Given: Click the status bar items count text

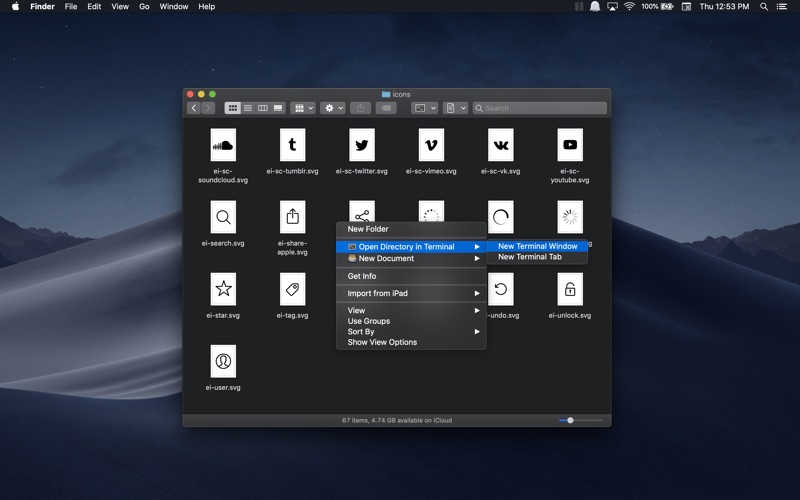Looking at the screenshot, I should pyautogui.click(x=397, y=420).
